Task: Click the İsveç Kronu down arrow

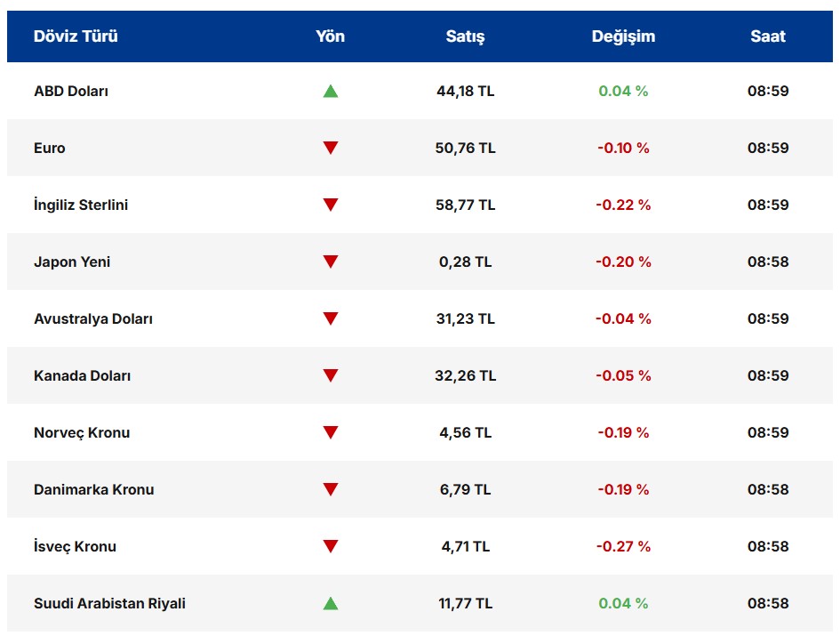Action: 331,546
